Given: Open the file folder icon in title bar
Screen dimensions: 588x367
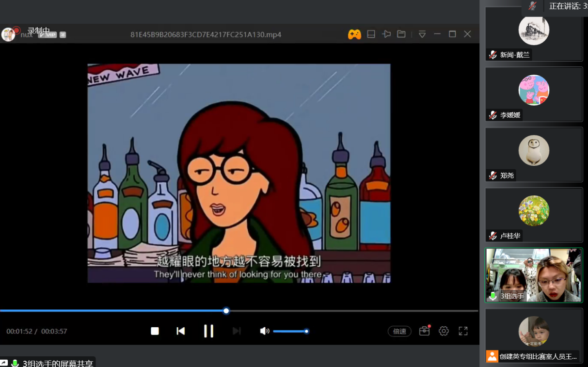Looking at the screenshot, I should (401, 34).
